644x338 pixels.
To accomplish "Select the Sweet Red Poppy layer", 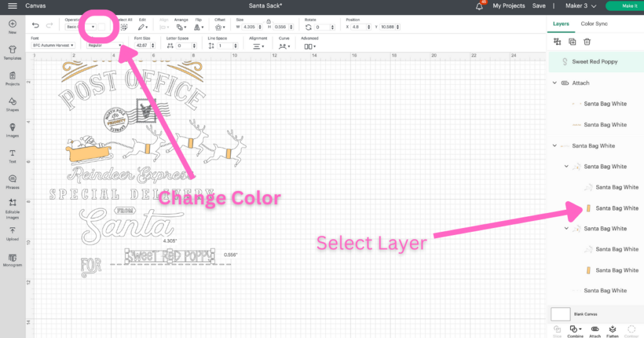I will click(596, 62).
